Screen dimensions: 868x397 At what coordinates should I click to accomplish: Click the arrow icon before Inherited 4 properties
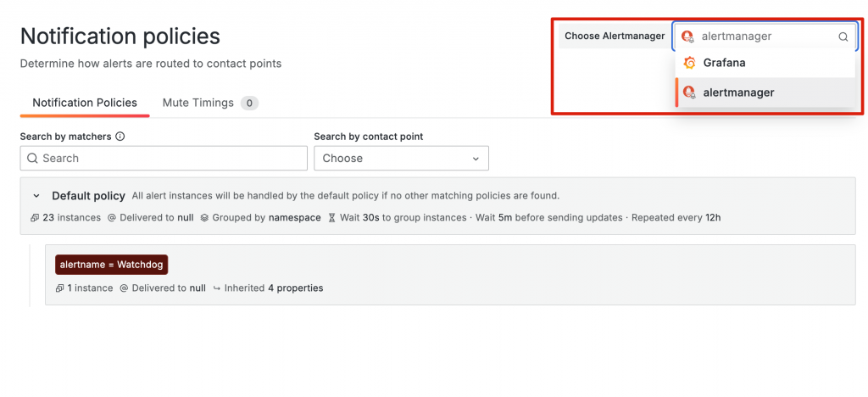[217, 288]
